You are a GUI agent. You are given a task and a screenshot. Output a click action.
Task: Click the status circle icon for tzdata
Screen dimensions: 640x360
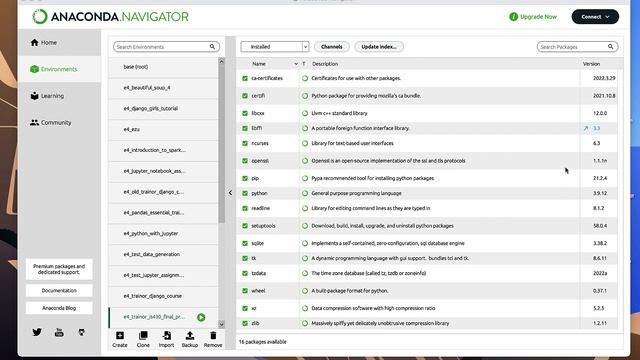305,273
